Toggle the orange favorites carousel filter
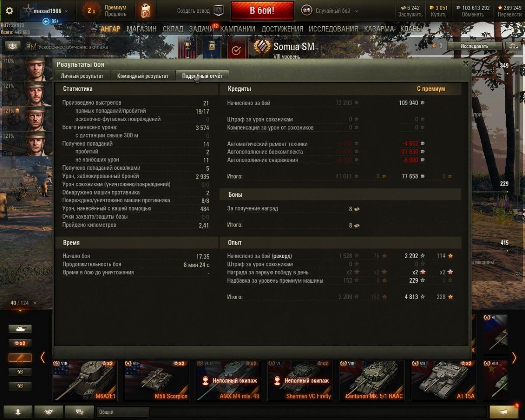Viewport: 525px width, 420px height. tap(20, 358)
